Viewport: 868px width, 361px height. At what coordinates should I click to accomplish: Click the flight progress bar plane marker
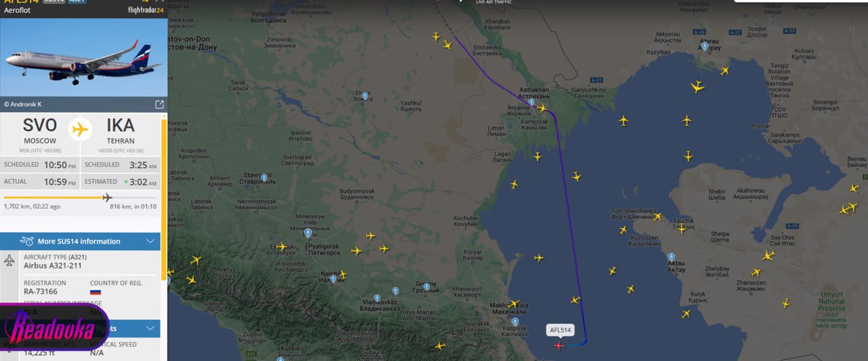(107, 197)
